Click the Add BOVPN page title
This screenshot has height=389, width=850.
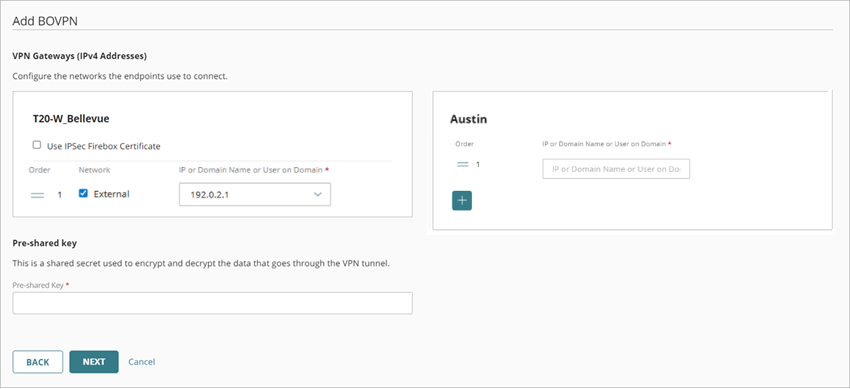point(46,21)
